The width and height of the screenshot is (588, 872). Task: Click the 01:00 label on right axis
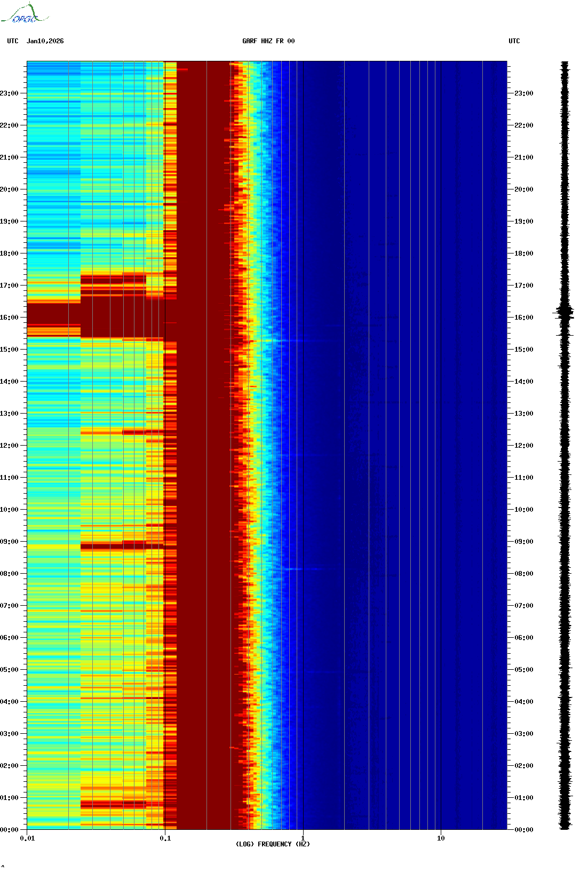click(523, 797)
